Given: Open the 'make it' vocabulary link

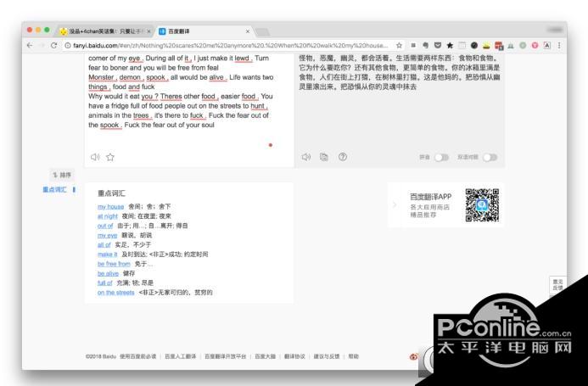Looking at the screenshot, I should (x=107, y=255).
